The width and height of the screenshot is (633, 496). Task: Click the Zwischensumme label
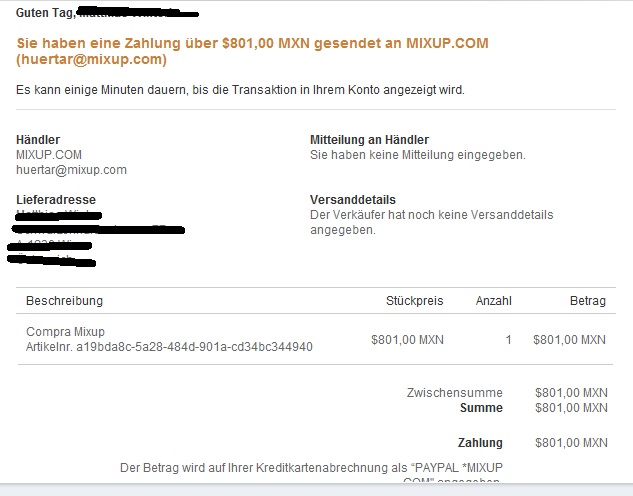point(454,393)
